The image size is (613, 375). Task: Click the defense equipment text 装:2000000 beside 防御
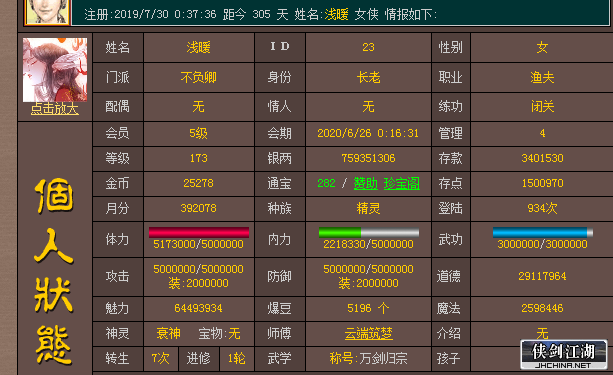click(368, 283)
